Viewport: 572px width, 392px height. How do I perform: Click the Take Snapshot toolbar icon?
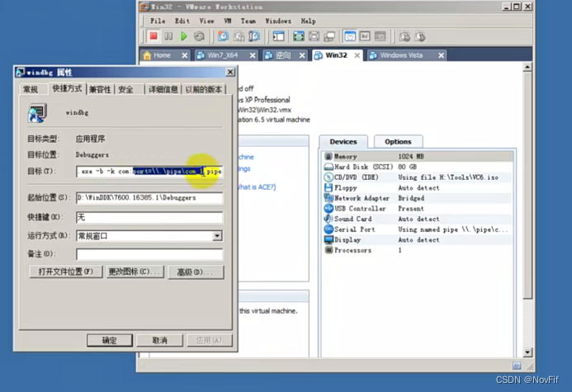pos(223,36)
